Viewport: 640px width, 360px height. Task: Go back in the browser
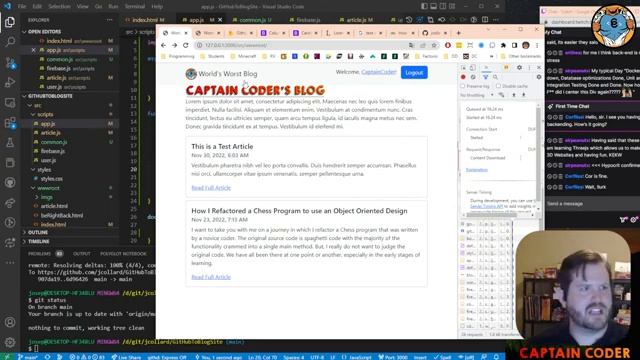tap(163, 45)
